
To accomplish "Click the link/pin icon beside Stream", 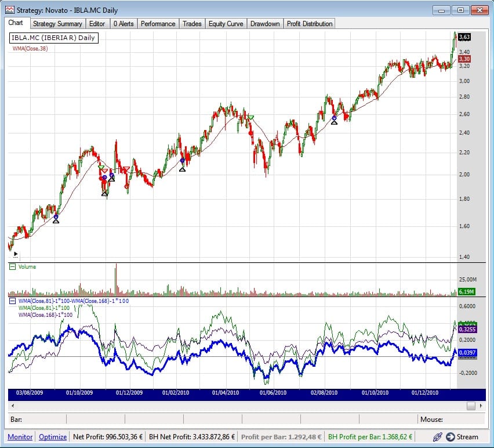I will [x=437, y=437].
